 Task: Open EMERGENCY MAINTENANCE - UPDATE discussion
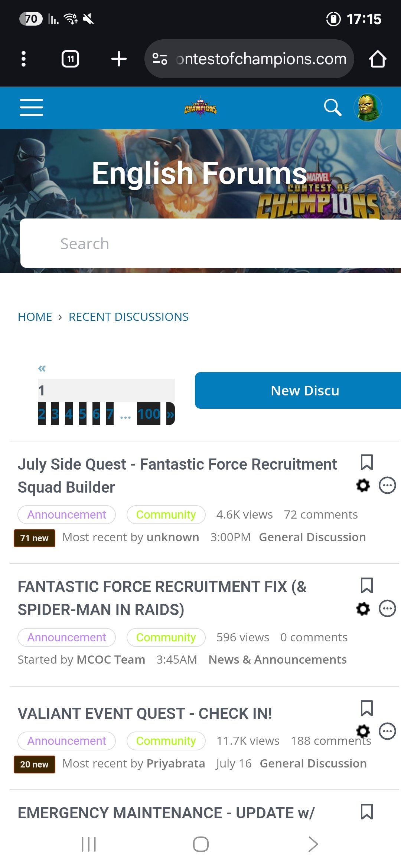[166, 813]
